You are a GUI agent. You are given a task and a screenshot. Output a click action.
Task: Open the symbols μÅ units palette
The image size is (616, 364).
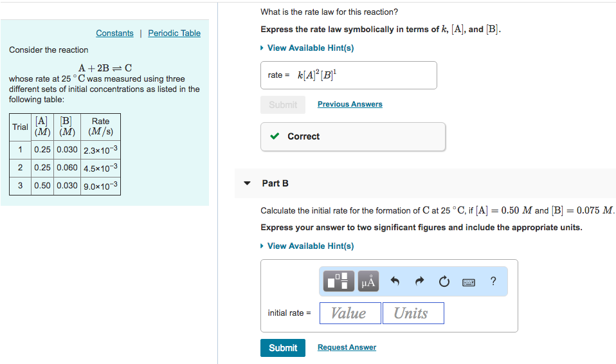368,281
